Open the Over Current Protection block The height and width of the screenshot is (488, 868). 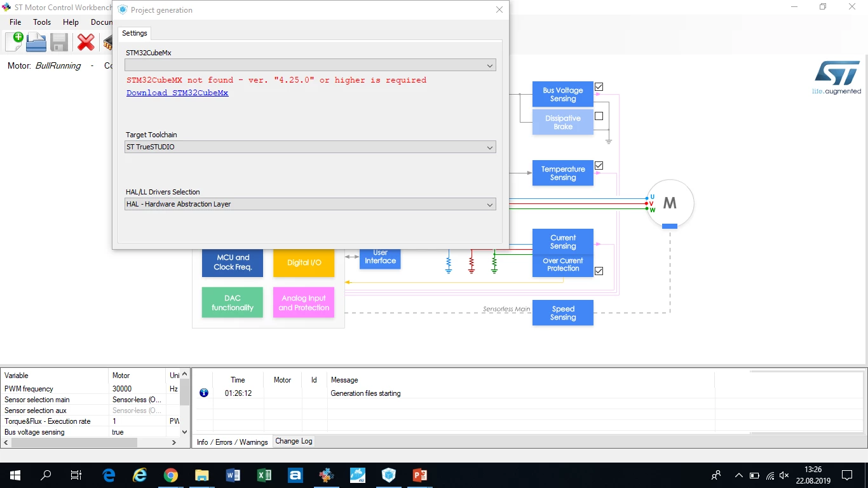[x=563, y=265]
